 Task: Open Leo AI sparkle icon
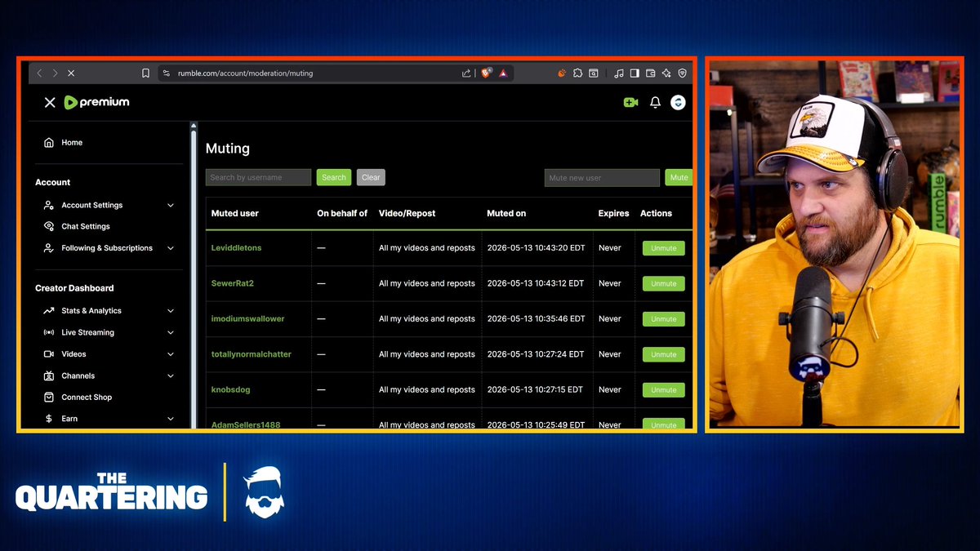667,73
